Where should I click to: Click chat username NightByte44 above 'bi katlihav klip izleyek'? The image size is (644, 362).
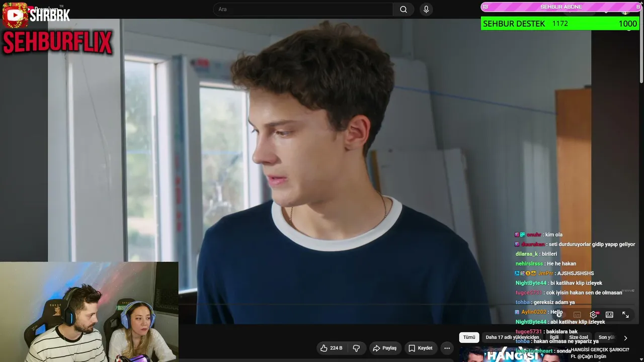531,283
